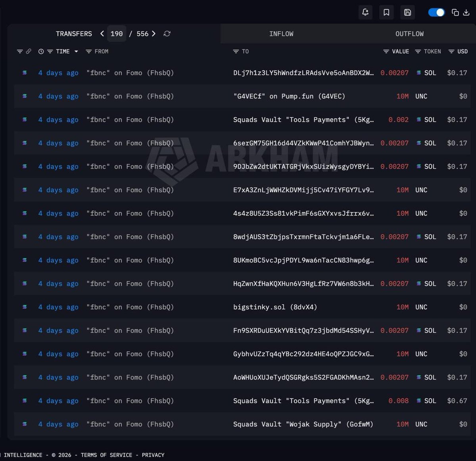Click 10M value in G4VECf row
This screenshot has height=461, width=476.
403,96
